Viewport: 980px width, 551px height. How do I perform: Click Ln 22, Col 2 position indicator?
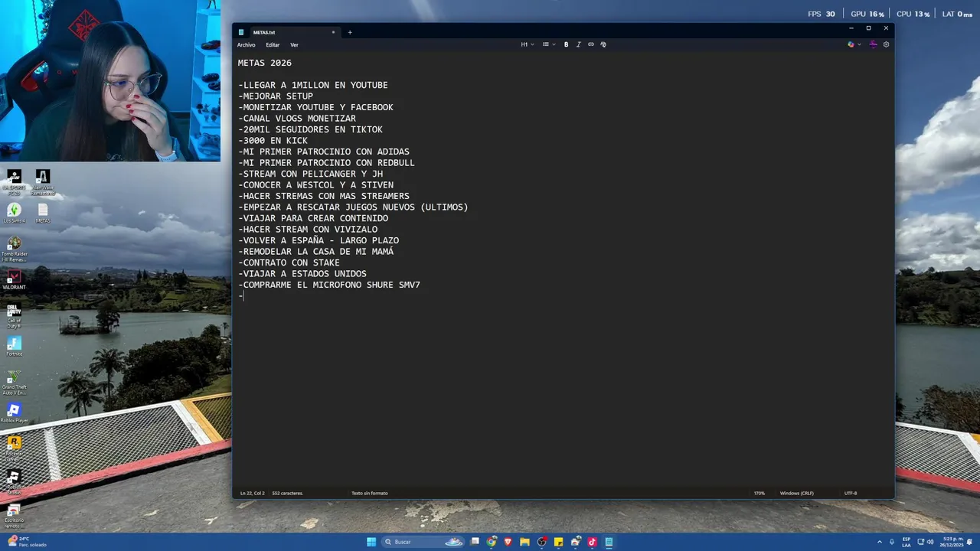coord(253,493)
